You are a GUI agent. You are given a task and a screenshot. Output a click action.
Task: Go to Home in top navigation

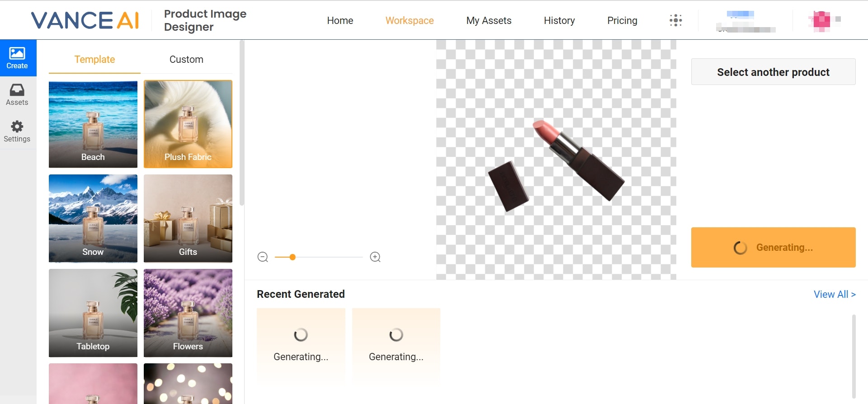click(340, 20)
